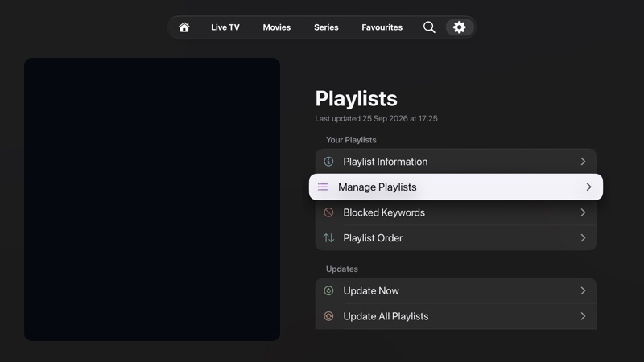The width and height of the screenshot is (644, 362).
Task: Switch to the Movies tab
Action: (276, 27)
